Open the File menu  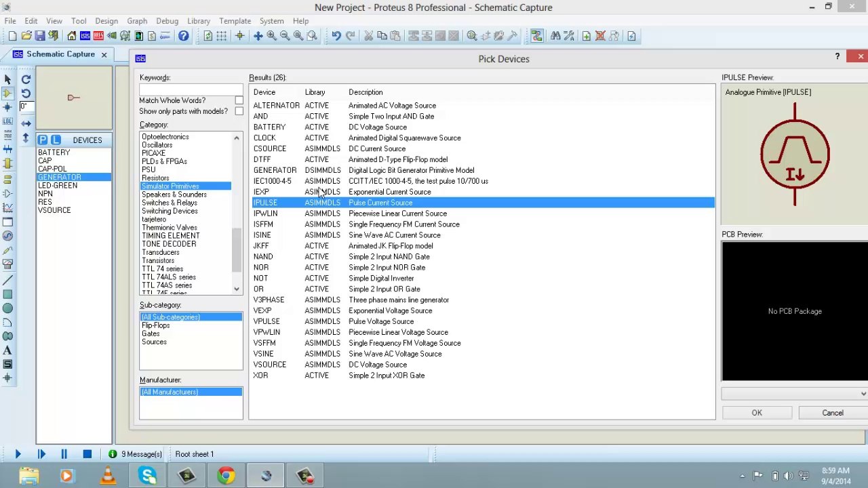click(x=10, y=21)
